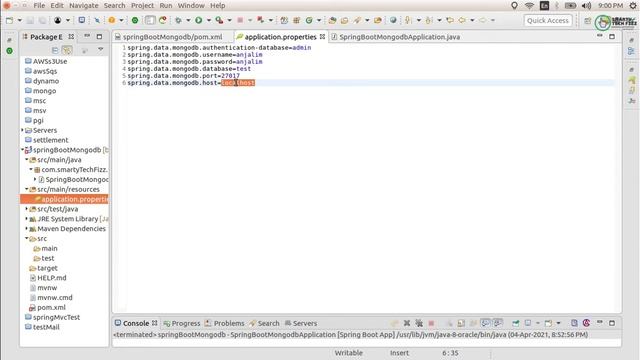Click the Remove Launch X icon in Console
The image size is (640, 360).
pos(407,323)
